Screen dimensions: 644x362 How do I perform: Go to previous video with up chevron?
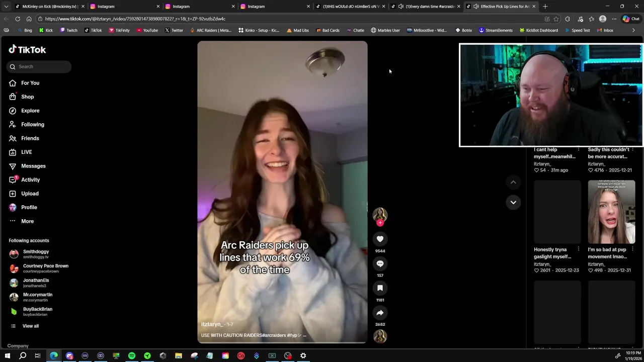click(x=513, y=182)
